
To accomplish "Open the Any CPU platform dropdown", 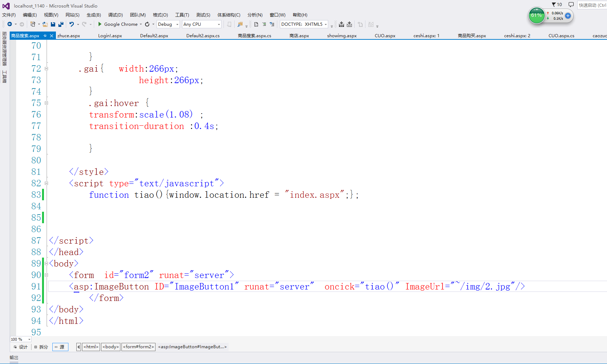I will pos(202,24).
